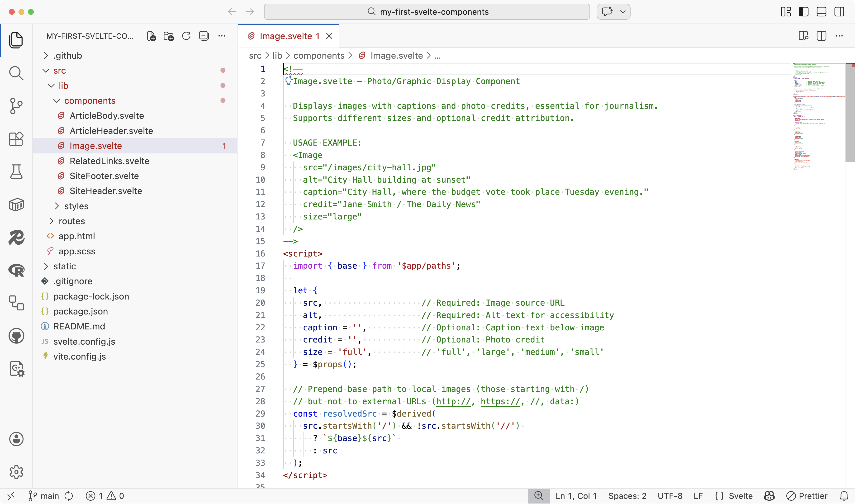This screenshot has width=855, height=504.
Task: Click the zoom magnifier in status bar
Action: pyautogui.click(x=539, y=496)
